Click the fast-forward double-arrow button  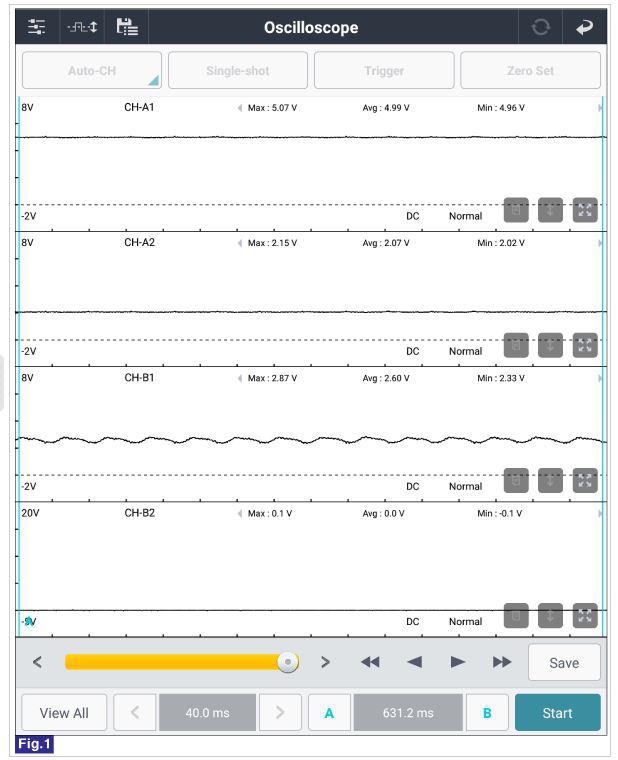point(502,662)
